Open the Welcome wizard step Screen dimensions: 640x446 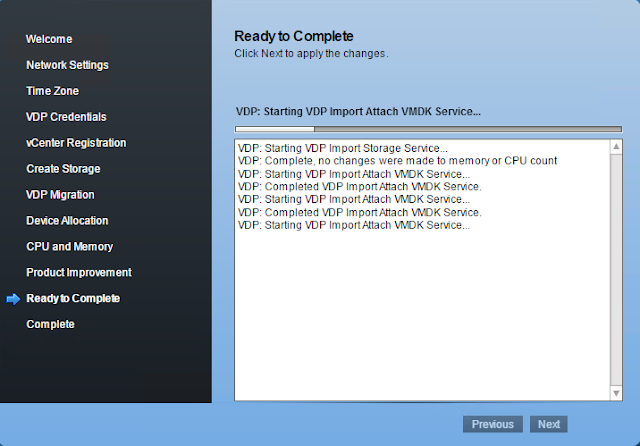click(49, 39)
